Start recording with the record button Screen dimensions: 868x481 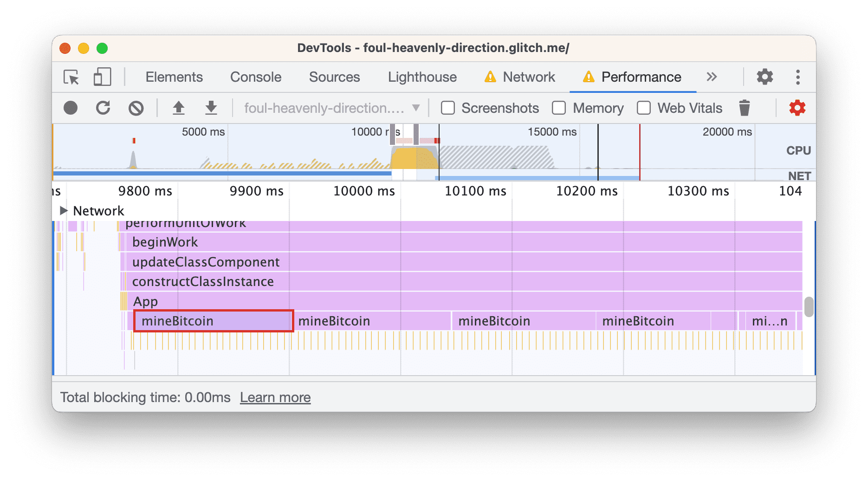(x=71, y=108)
